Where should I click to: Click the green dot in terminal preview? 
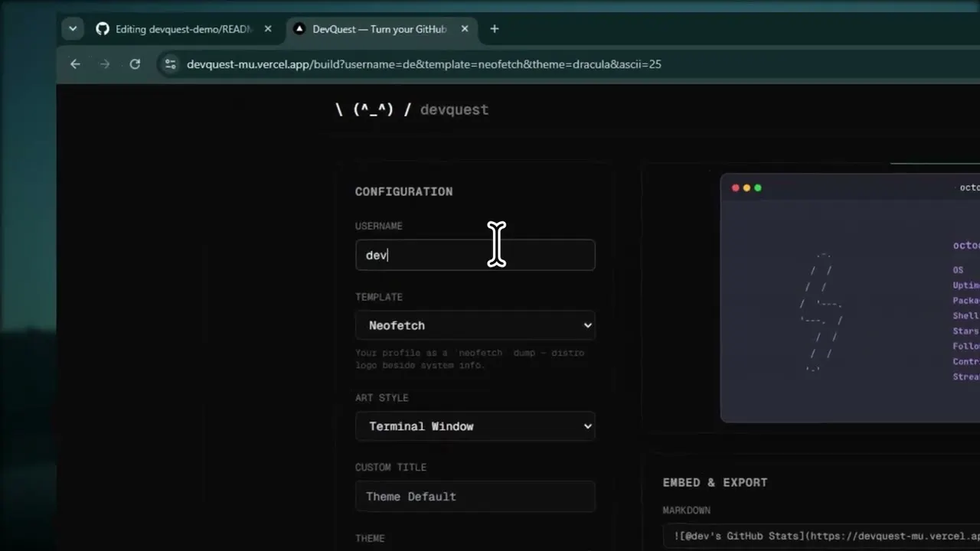point(758,187)
